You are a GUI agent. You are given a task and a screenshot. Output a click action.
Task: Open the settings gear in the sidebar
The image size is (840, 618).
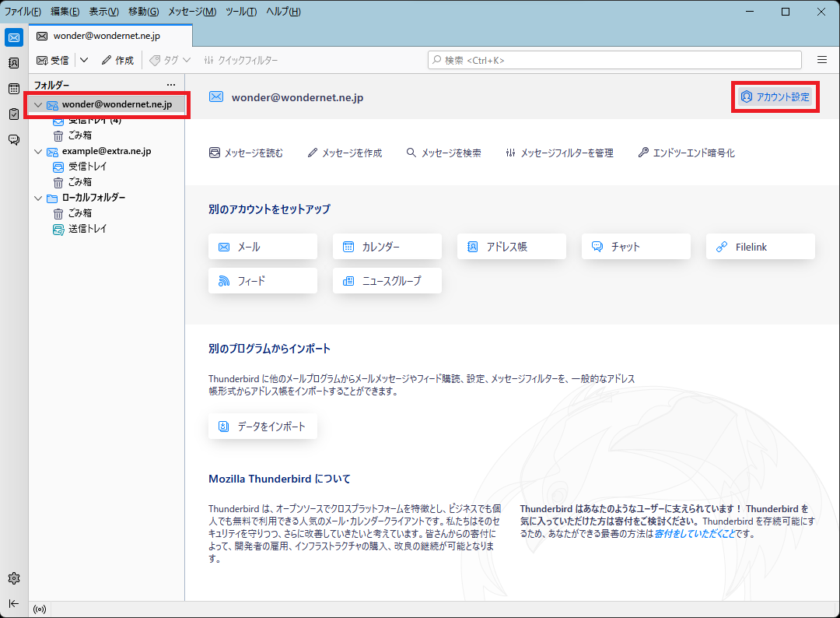14,578
